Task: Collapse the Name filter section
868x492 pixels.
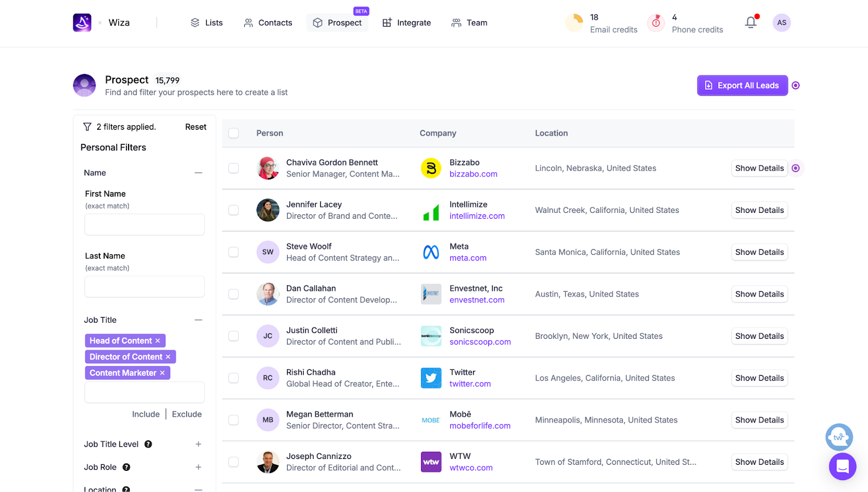Action: pos(199,173)
